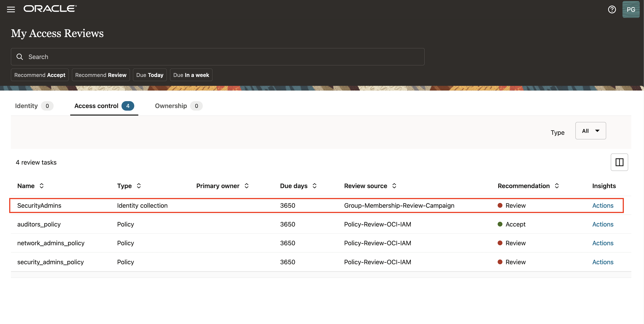Click Actions for the SecurityAdmins row
The image size is (644, 324).
603,205
